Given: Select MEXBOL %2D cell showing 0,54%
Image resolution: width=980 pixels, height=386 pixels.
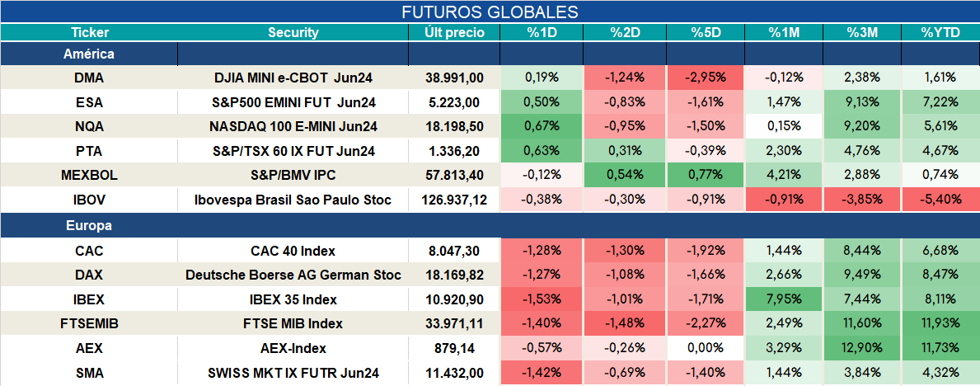Looking at the screenshot, I should tap(625, 176).
